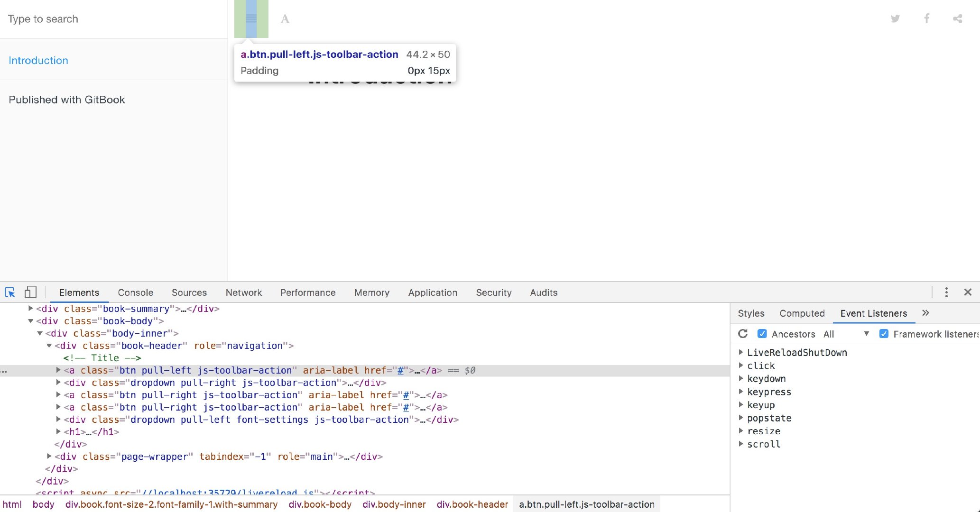Toggle the Ancestors checkbox in Event Listeners
The height and width of the screenshot is (512, 980).
coord(762,334)
